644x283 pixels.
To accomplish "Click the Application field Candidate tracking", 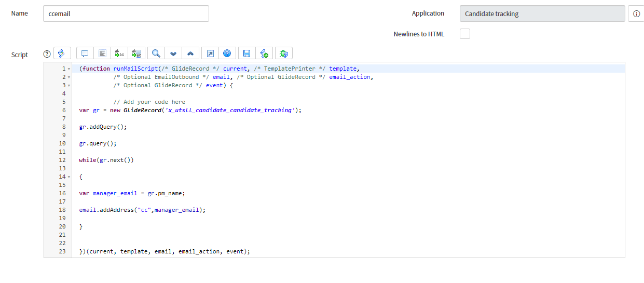I will [542, 14].
